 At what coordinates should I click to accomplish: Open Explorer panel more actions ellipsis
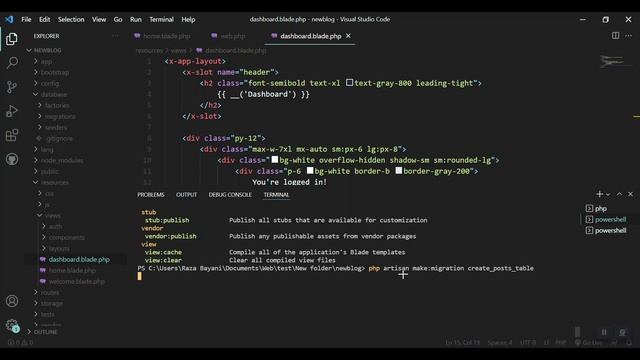coord(116,36)
